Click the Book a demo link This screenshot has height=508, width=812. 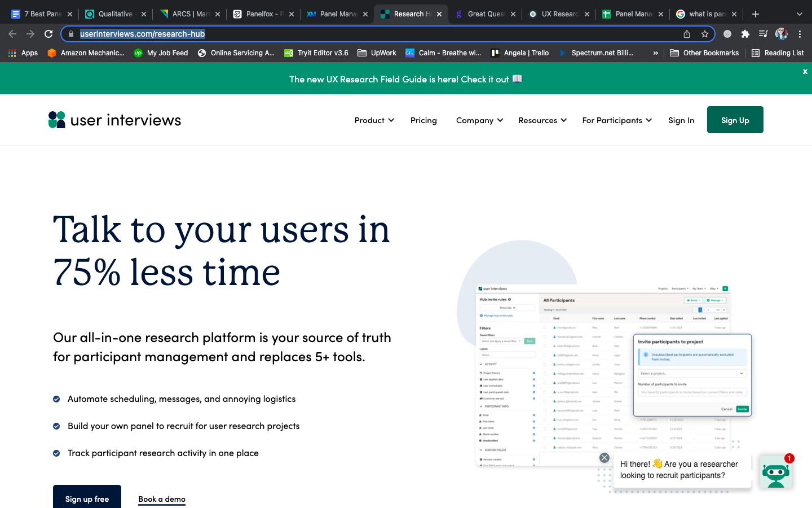pos(162,499)
